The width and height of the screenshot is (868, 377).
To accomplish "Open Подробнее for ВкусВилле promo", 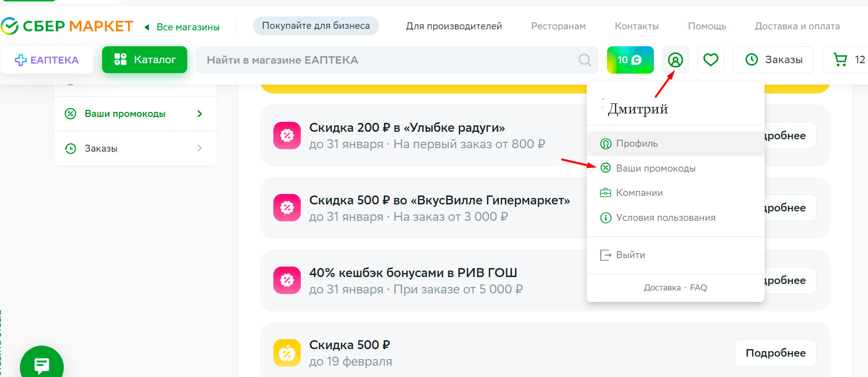I will (790, 208).
